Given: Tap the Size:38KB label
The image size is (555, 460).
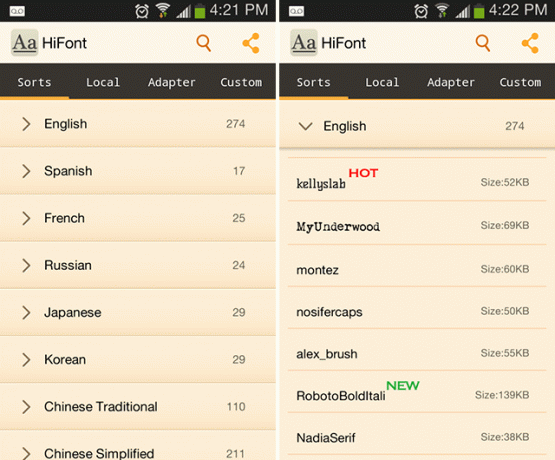Looking at the screenshot, I should point(505,437).
